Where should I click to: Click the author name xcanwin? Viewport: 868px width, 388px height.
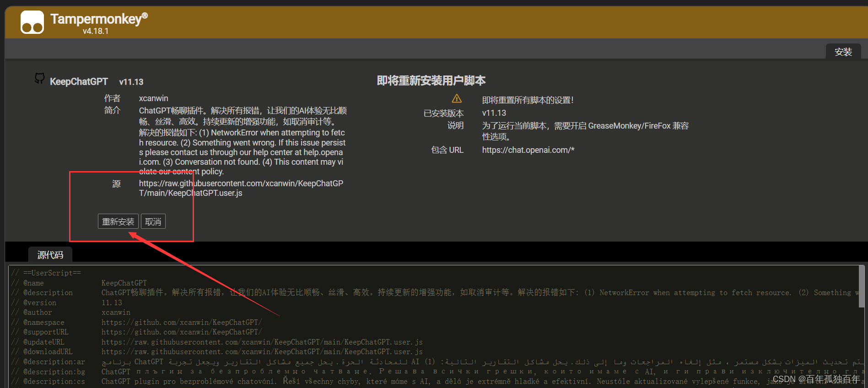[x=154, y=98]
